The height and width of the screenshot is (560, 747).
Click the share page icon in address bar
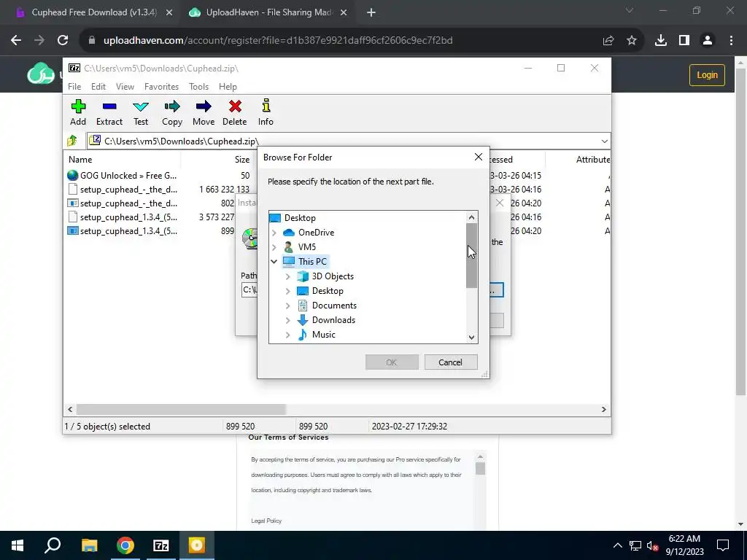coord(608,41)
